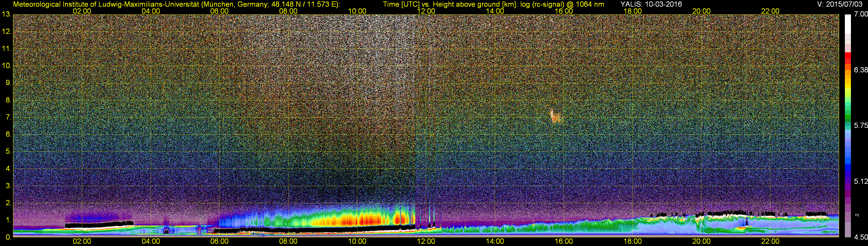The image size is (868, 246).
Task: Click the "8" height axis label
Action: (8, 100)
